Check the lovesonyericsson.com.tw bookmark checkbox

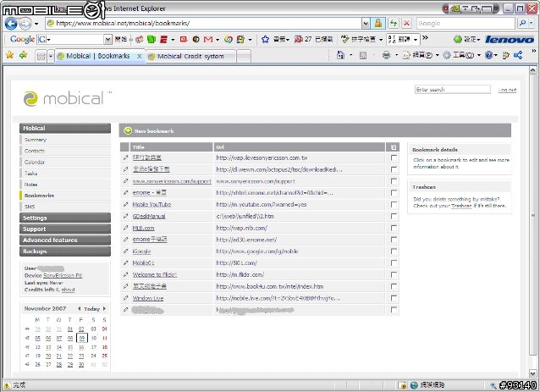pos(394,157)
